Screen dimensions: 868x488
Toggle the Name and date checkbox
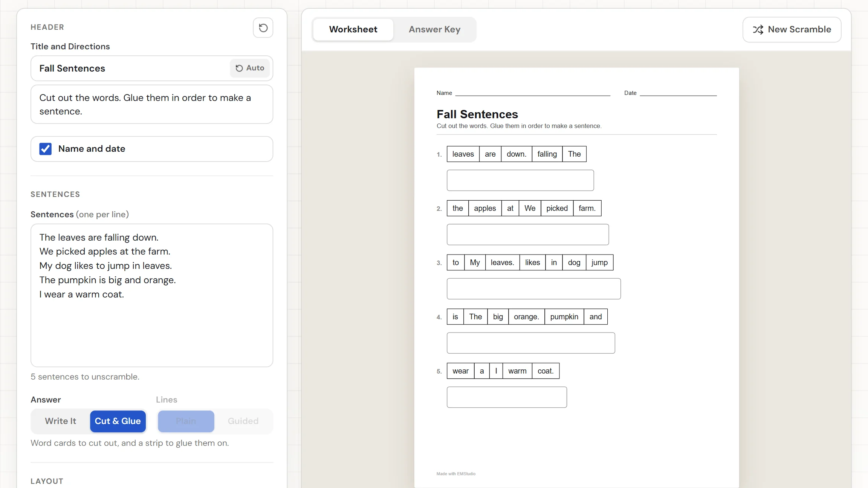tap(46, 149)
